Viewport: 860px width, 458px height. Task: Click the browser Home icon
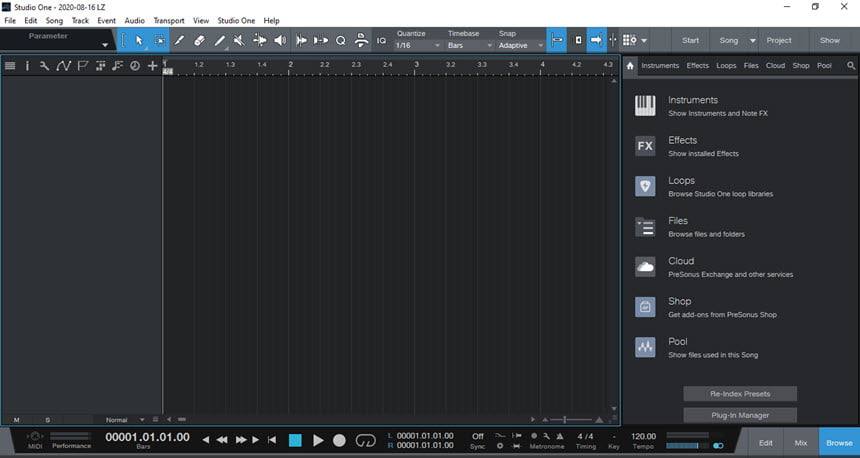(630, 65)
